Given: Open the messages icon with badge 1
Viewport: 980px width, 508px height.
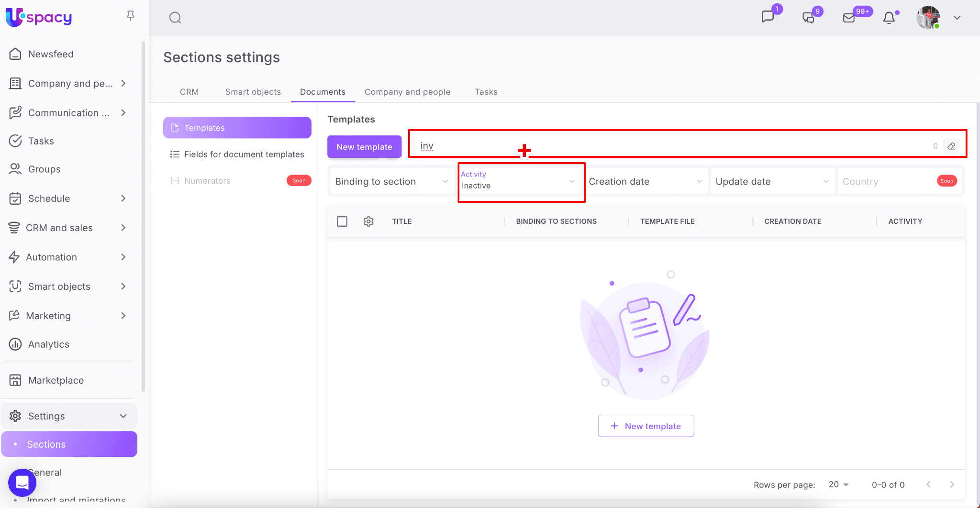Looking at the screenshot, I should click(768, 17).
